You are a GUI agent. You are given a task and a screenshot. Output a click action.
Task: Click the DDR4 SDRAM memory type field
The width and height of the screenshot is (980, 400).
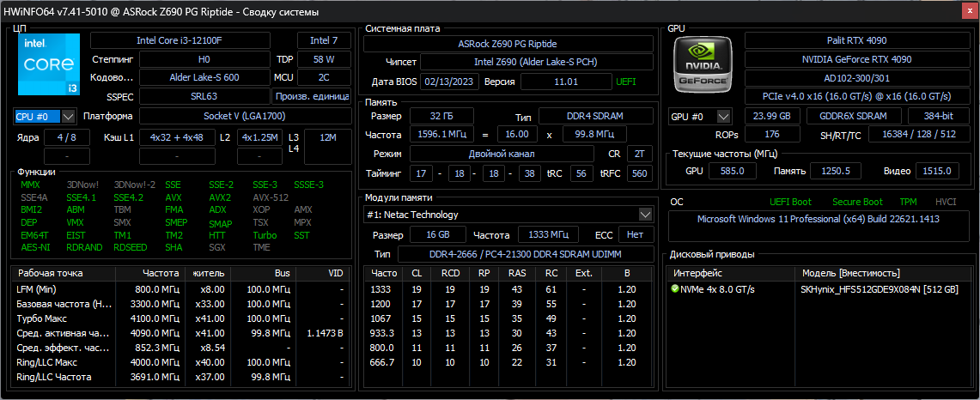pos(595,116)
